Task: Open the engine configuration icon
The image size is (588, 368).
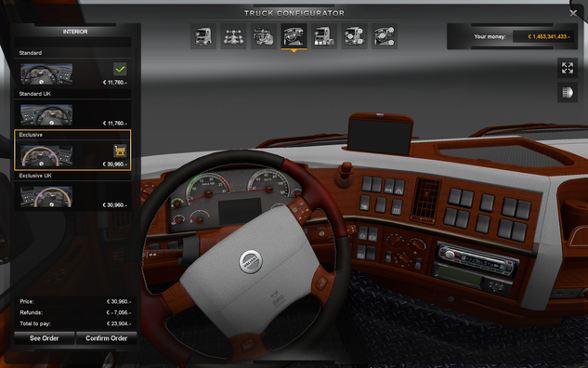Action: click(264, 36)
